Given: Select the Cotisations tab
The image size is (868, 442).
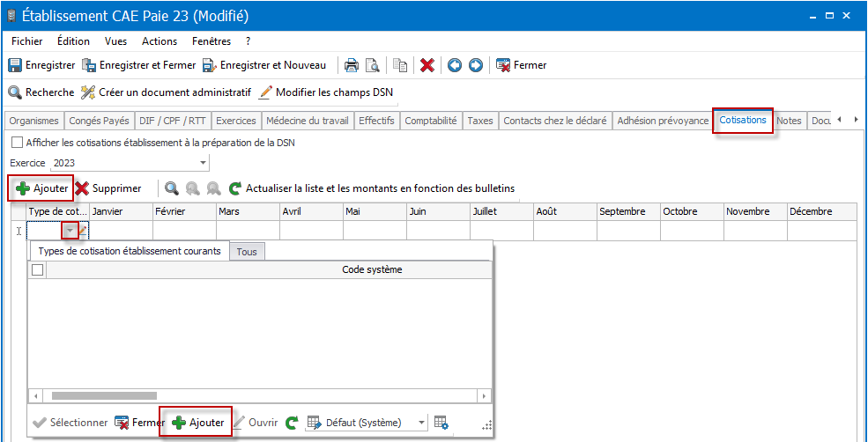Looking at the screenshot, I should pyautogui.click(x=743, y=120).
